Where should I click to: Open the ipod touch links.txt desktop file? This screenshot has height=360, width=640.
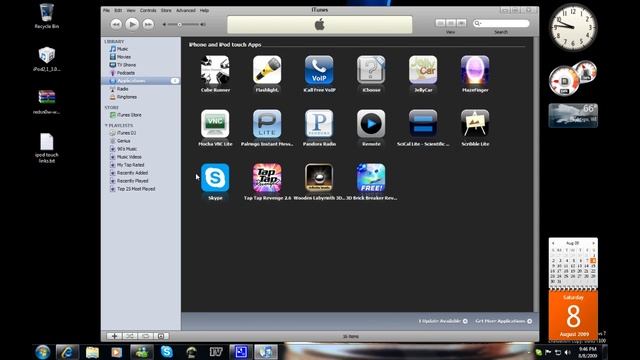47,149
